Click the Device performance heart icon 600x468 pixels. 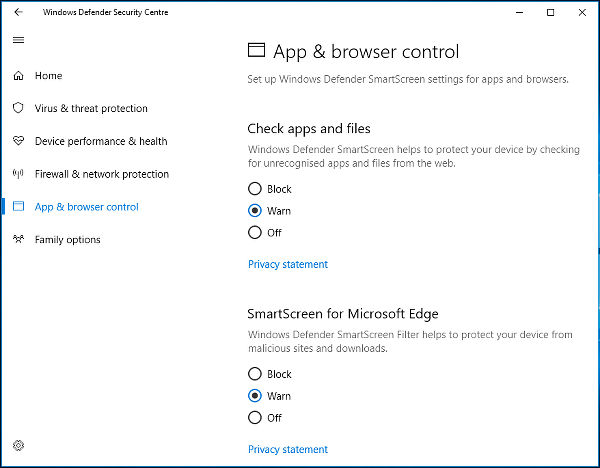(x=18, y=141)
